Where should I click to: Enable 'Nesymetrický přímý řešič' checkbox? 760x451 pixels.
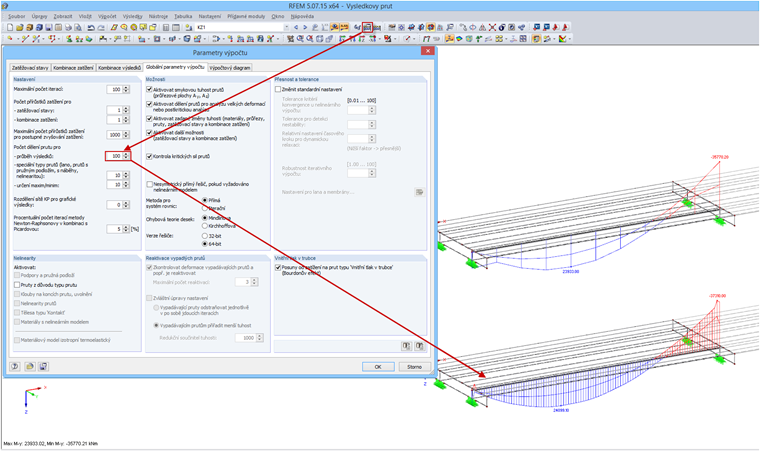(x=149, y=184)
